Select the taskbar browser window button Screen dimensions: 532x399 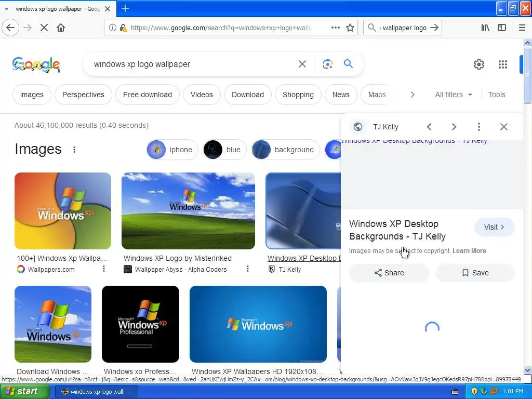96,392
